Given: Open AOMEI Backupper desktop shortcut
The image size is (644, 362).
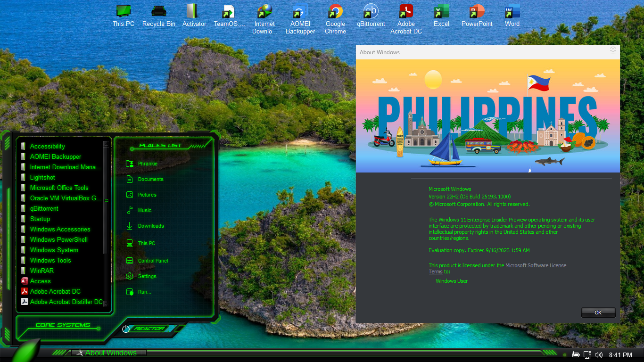Looking at the screenshot, I should 300,19.
